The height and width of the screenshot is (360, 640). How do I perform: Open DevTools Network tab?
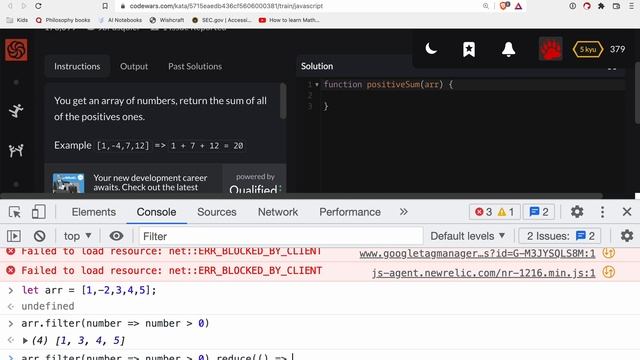click(x=278, y=212)
